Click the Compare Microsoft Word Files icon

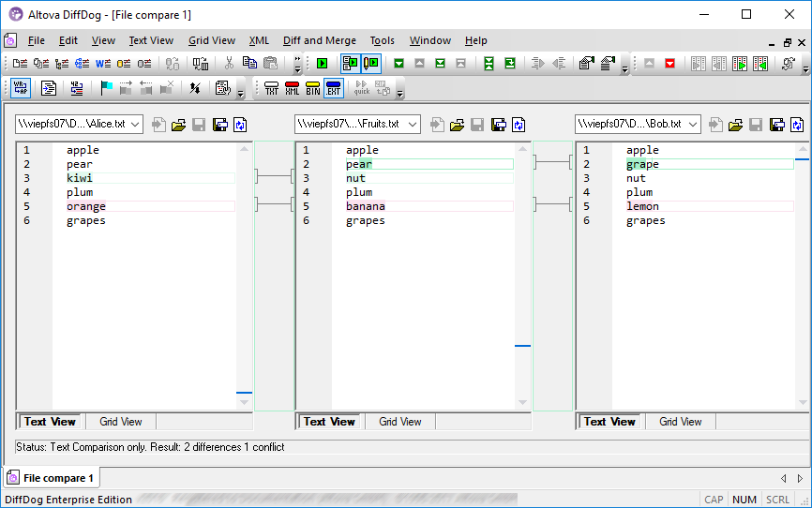(x=103, y=63)
